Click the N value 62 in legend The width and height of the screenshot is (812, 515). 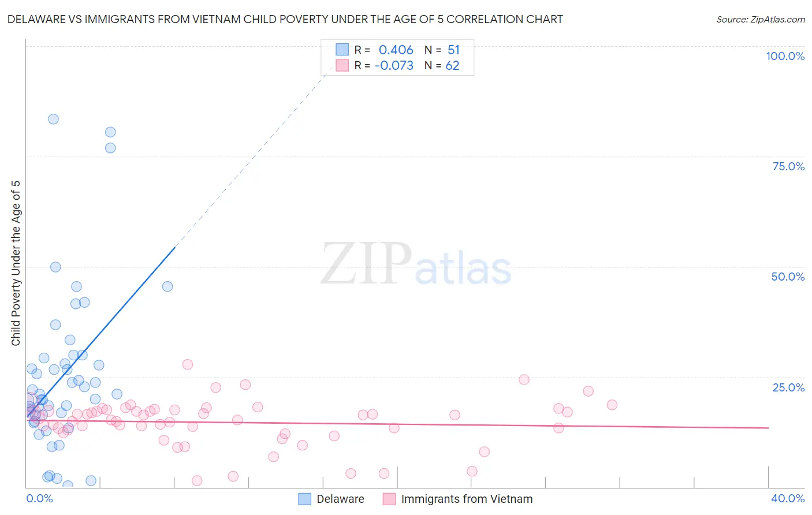(x=452, y=65)
